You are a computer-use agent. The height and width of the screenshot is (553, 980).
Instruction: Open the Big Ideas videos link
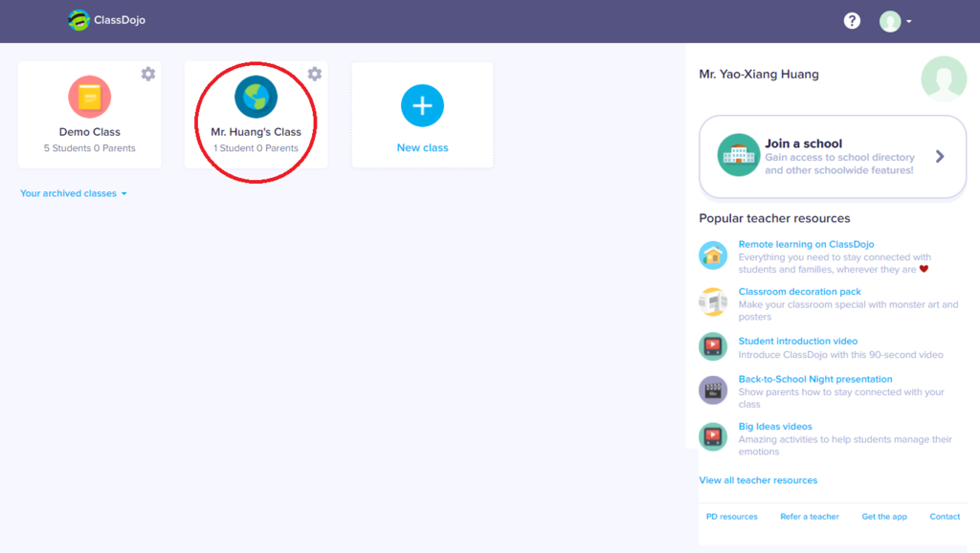[x=775, y=427]
